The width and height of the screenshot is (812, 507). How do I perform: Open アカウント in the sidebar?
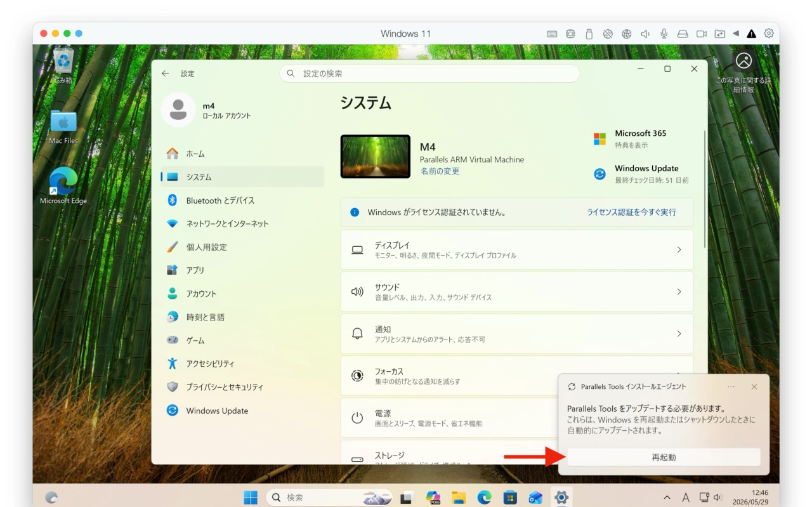[x=242, y=294]
